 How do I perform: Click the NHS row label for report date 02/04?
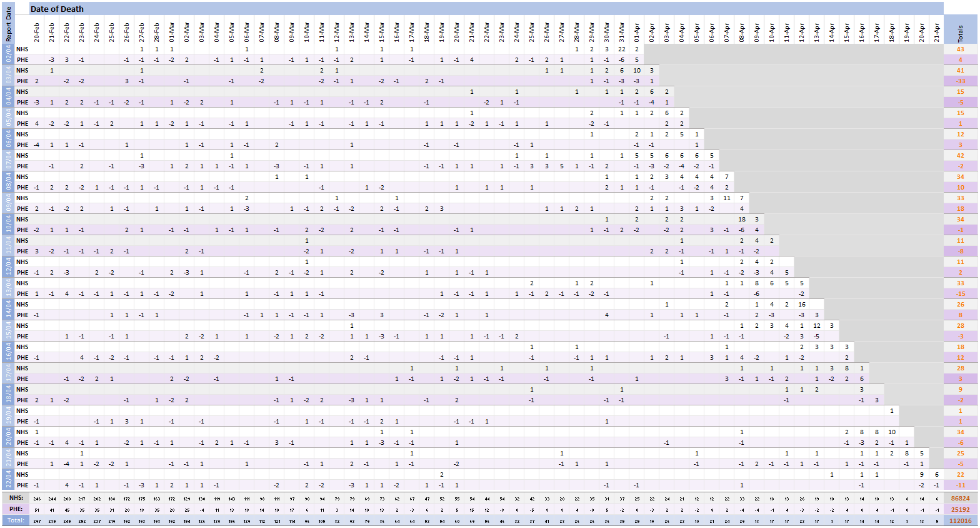point(22,49)
